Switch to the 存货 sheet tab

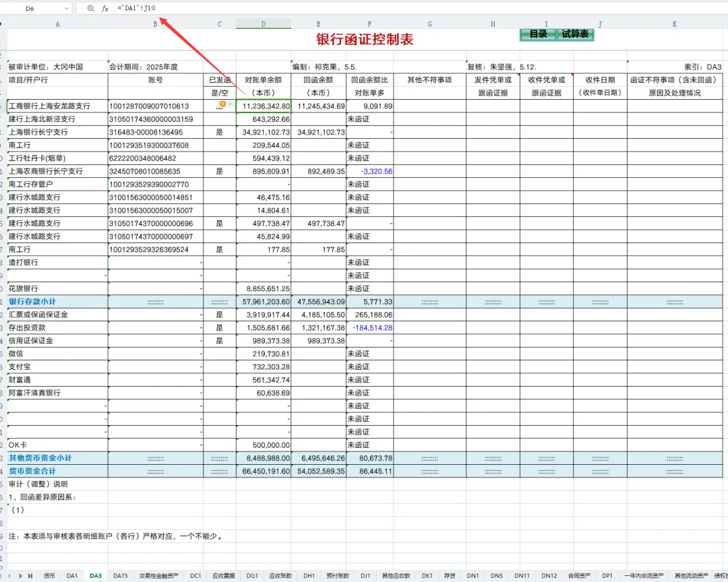coord(450,575)
